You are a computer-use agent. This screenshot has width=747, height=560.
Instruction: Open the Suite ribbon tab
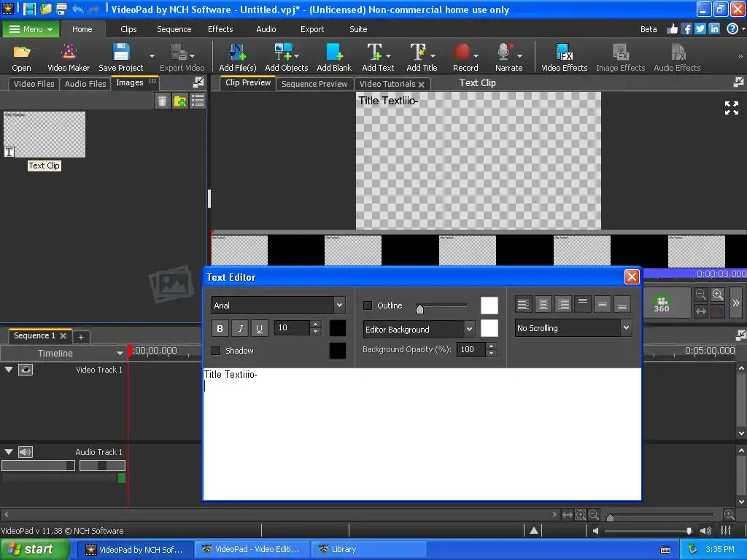click(x=358, y=29)
